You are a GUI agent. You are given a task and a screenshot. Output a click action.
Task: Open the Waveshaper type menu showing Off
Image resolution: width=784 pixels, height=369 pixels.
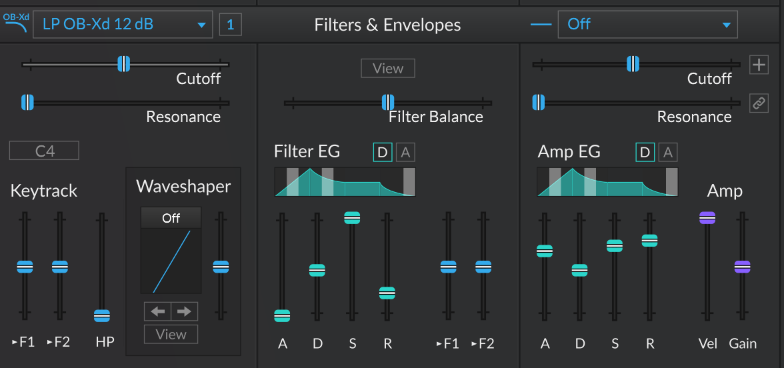171,218
